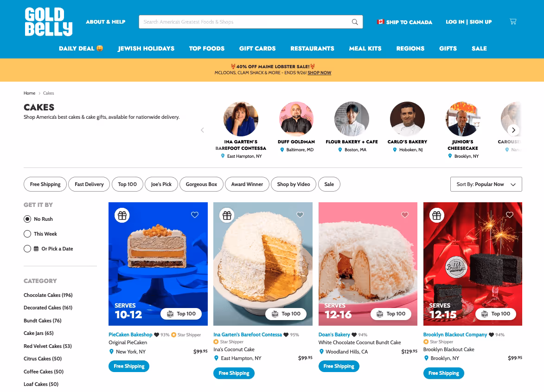Screen dimensions: 544x392
Task: Select Or Pick a Date option
Action: [x=27, y=249]
